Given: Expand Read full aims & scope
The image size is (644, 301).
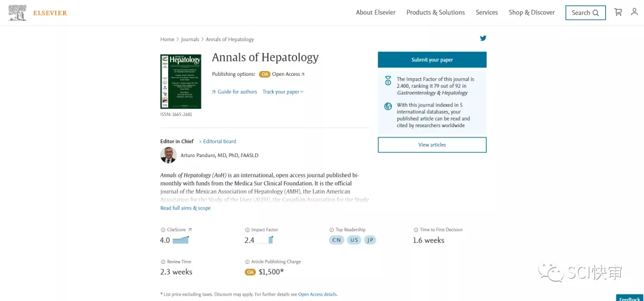Looking at the screenshot, I should pos(185,208).
